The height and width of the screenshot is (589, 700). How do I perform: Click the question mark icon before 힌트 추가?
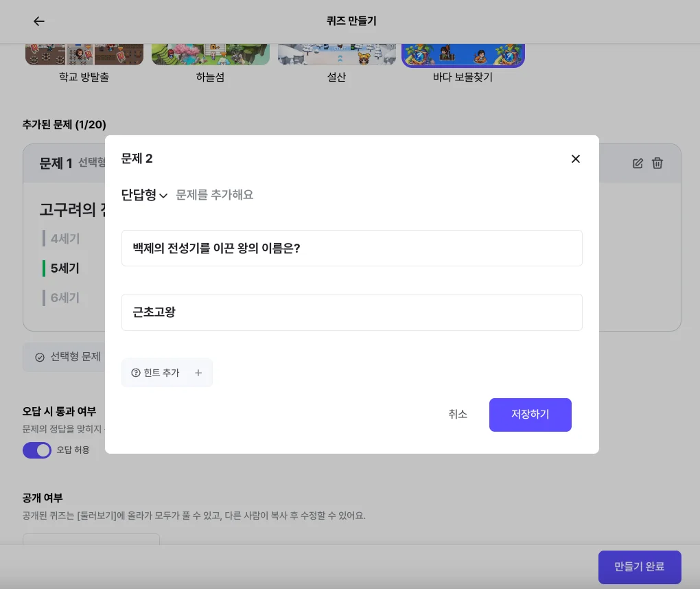click(x=136, y=372)
